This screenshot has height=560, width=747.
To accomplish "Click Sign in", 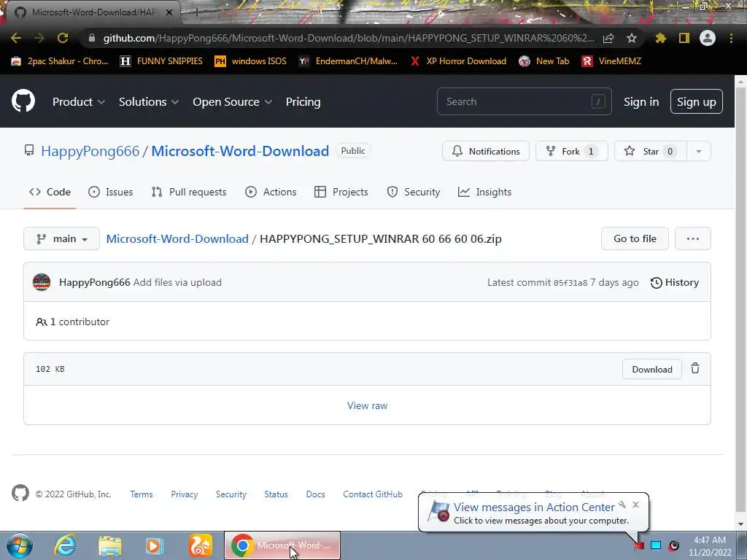I will tap(641, 102).
